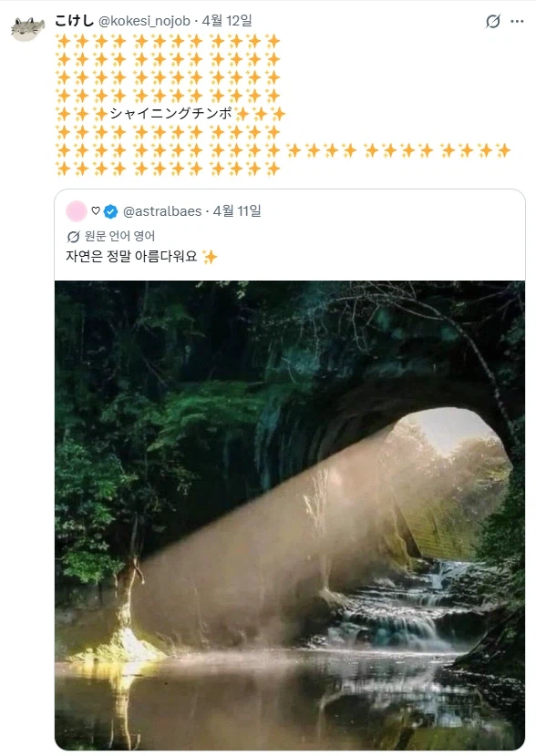Screen dimensions: 536x756
Task: Click the シャイニングチンポ tweet text
Action: click(x=170, y=114)
